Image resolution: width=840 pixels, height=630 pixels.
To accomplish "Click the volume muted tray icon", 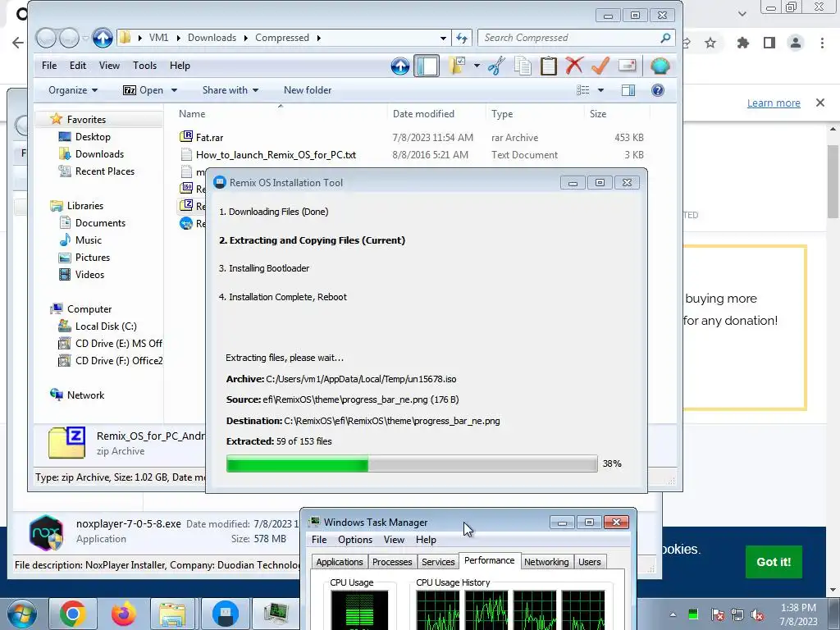I will (757, 614).
